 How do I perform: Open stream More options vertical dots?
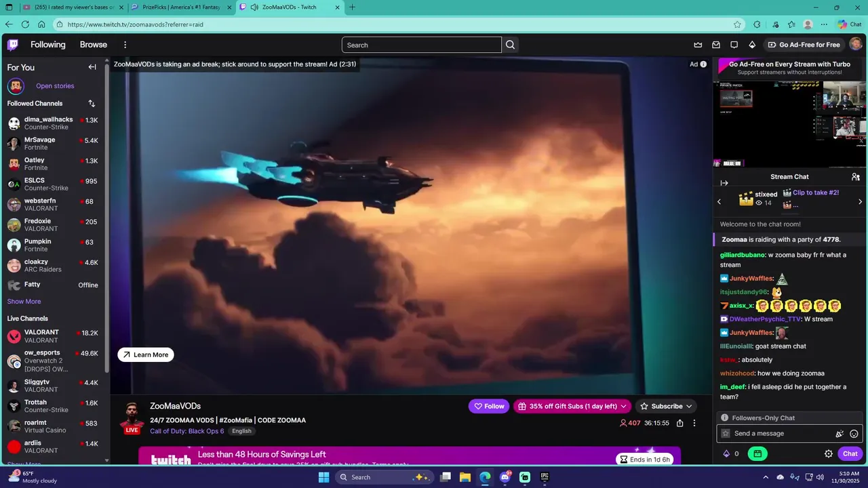694,423
